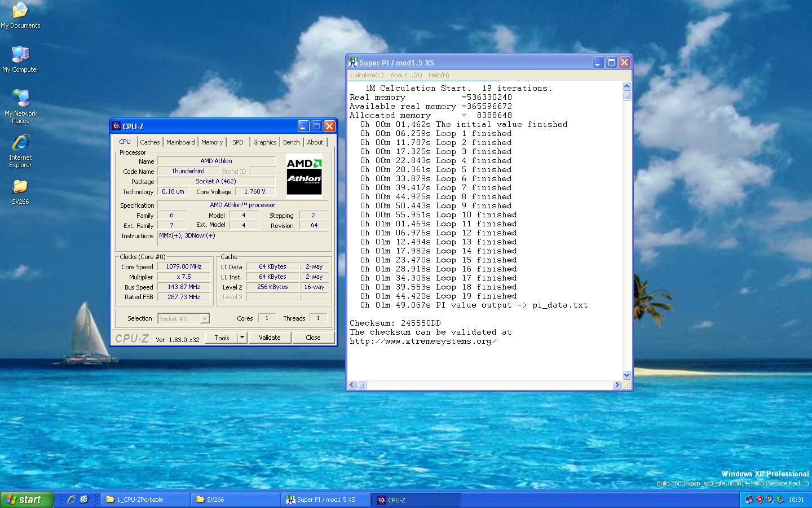This screenshot has height=508, width=812.
Task: Click the network connection tray icon
Action: (749, 500)
